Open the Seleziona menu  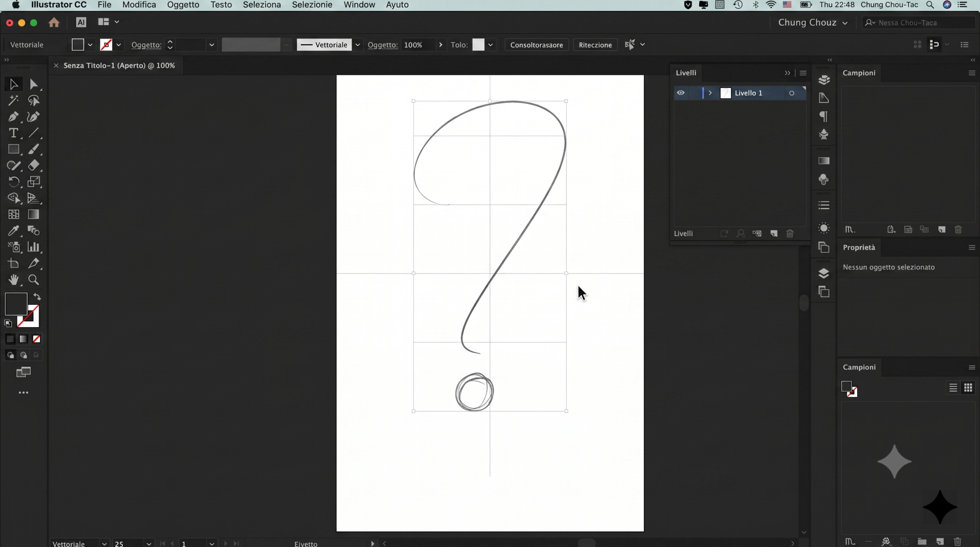[262, 5]
